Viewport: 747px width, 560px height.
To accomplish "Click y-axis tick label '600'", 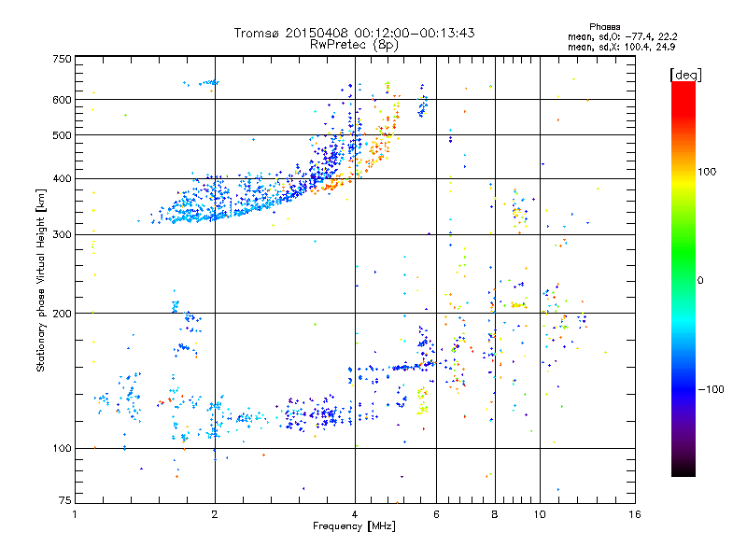I will pos(62,100).
